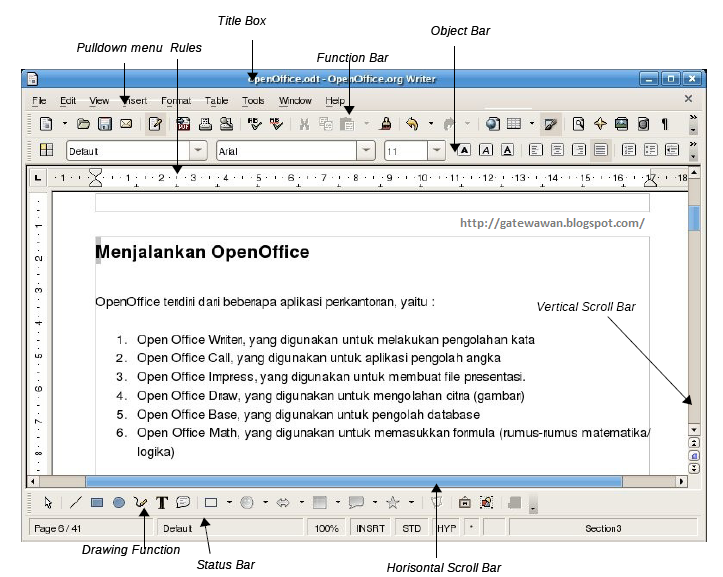Select the Text T drawing tool
Viewport: 723px width, 577px height.
[161, 502]
